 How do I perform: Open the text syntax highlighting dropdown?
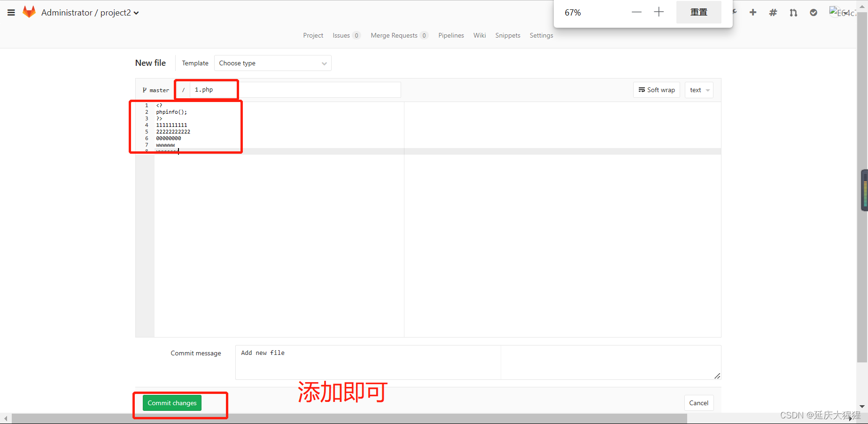[x=698, y=90]
